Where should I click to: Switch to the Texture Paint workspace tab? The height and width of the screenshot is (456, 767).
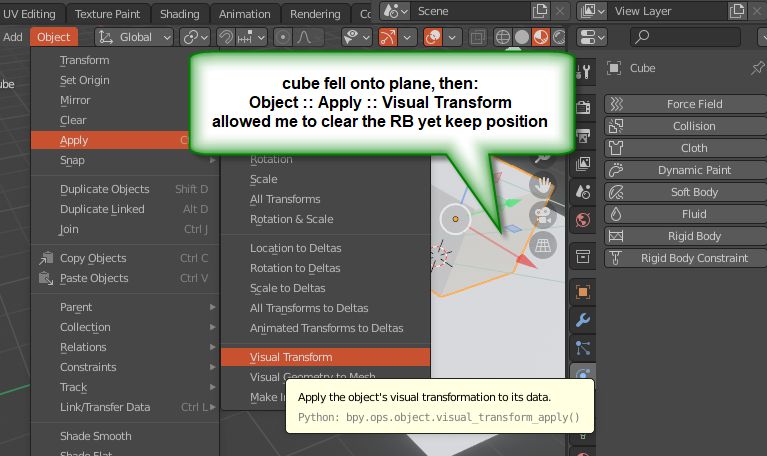(x=108, y=14)
